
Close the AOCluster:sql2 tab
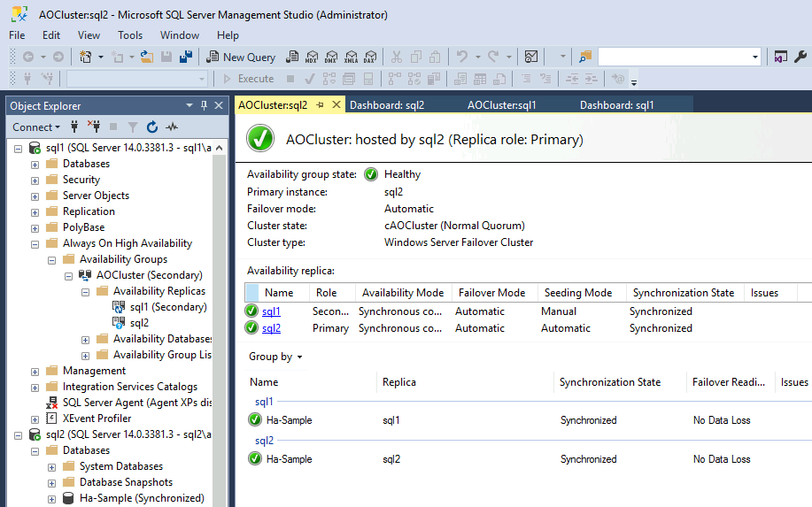coord(336,105)
